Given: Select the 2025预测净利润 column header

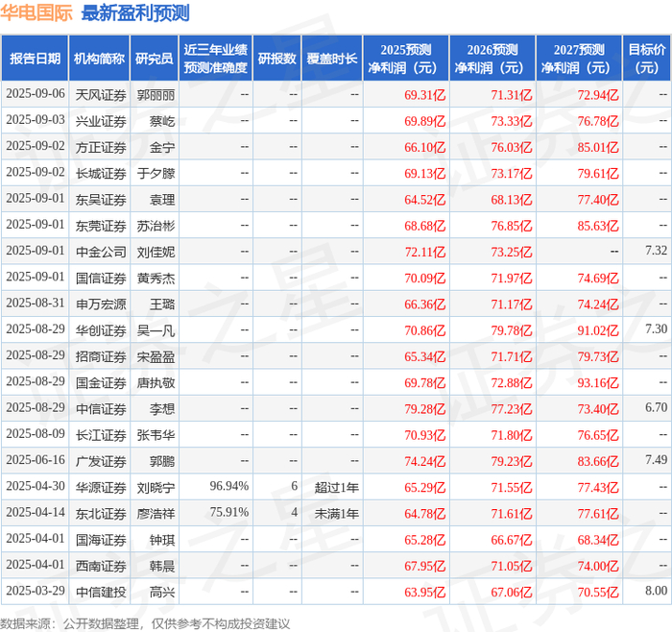Looking at the screenshot, I should [406, 59].
